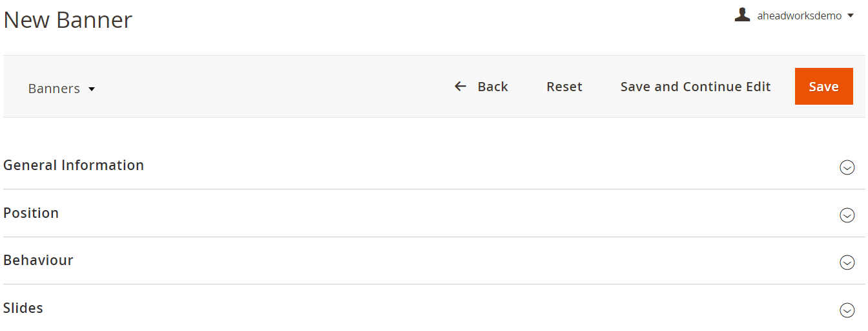Image resolution: width=868 pixels, height=331 pixels.
Task: Click the Banners caret arrow
Action: coord(92,89)
